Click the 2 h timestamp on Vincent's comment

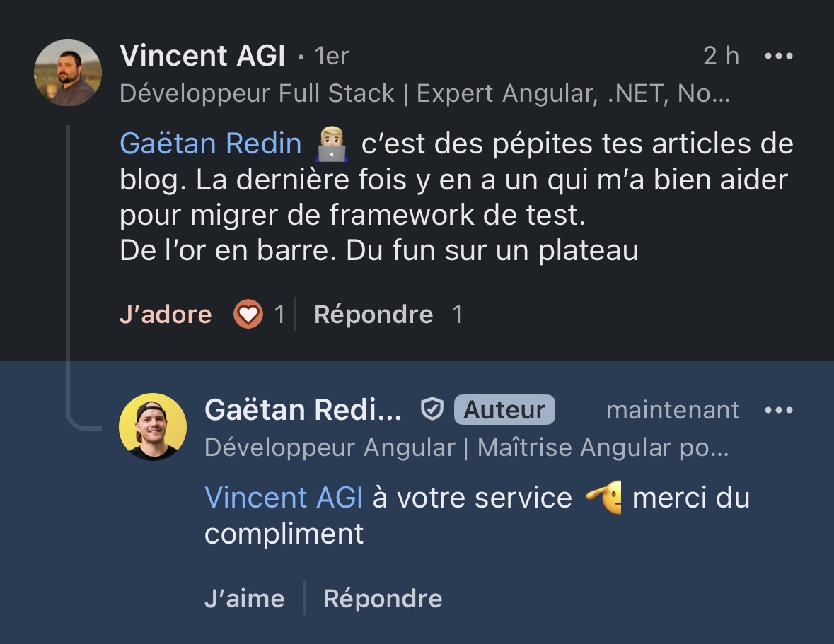[x=721, y=55]
